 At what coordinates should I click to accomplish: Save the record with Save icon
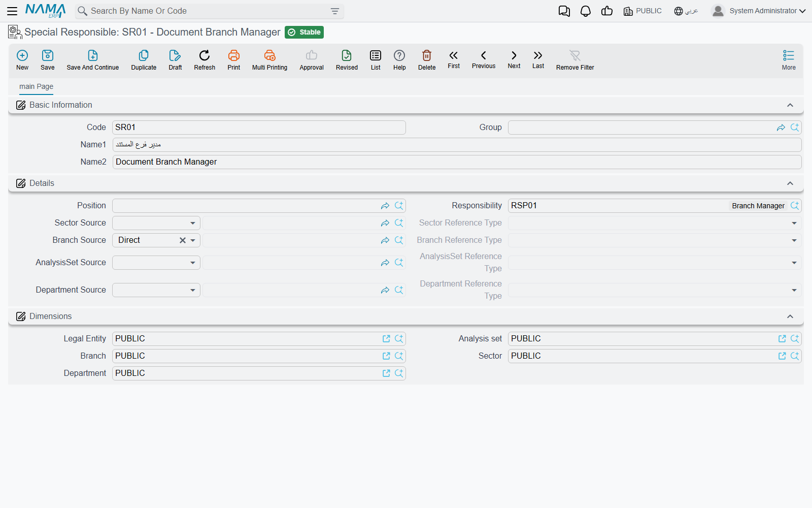tap(48, 60)
